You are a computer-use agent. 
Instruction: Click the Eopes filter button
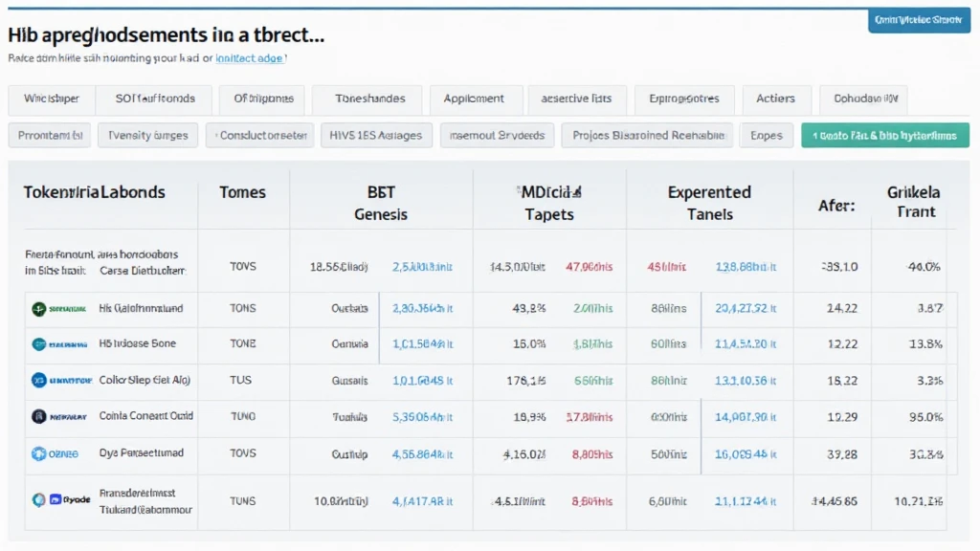pyautogui.click(x=766, y=135)
